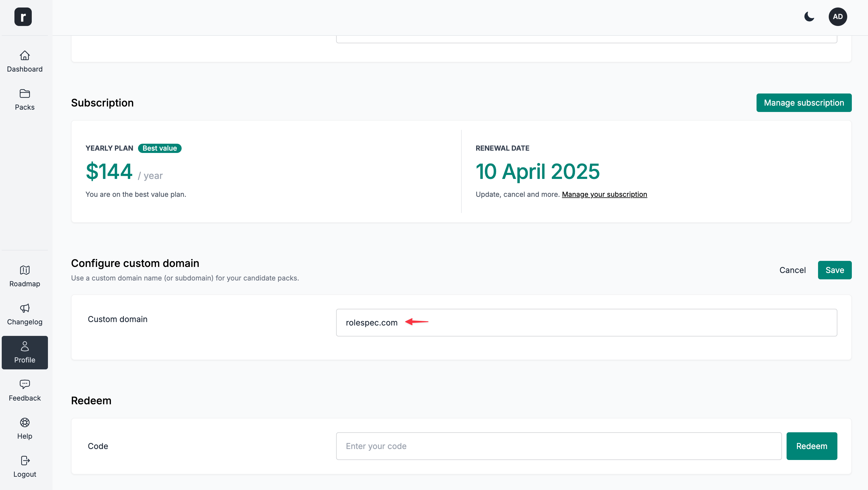Open the Changelog
868x490 pixels.
pos(25,314)
